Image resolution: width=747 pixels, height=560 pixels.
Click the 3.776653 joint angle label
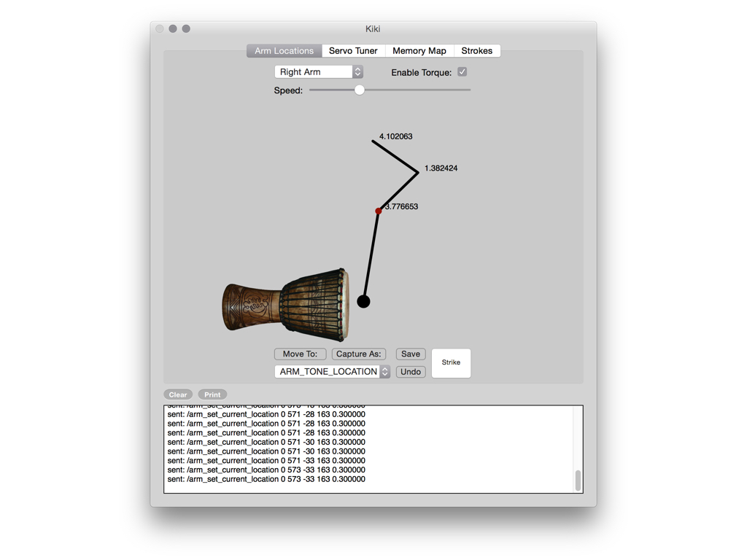click(x=402, y=206)
